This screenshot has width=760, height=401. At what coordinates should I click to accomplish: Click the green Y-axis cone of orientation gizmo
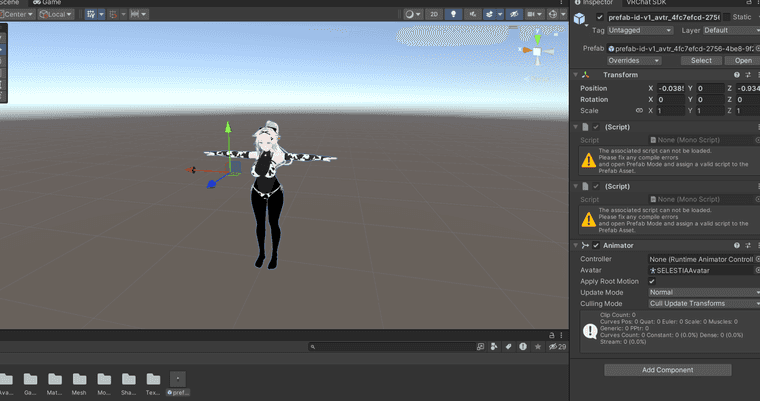pos(537,39)
